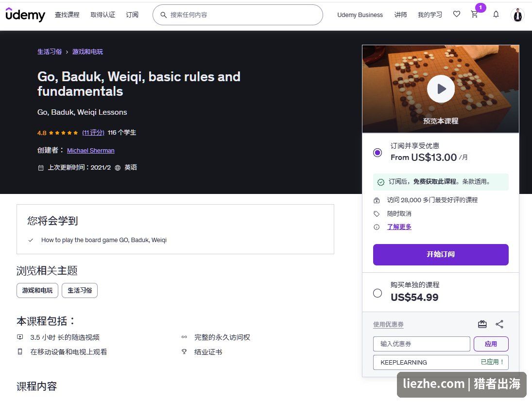The image size is (532, 403).
Task: Click the 预览本课程 caption
Action: 441,121
